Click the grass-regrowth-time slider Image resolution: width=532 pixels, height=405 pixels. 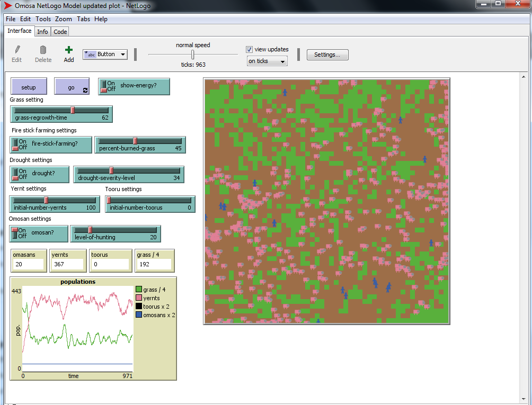pos(61,114)
